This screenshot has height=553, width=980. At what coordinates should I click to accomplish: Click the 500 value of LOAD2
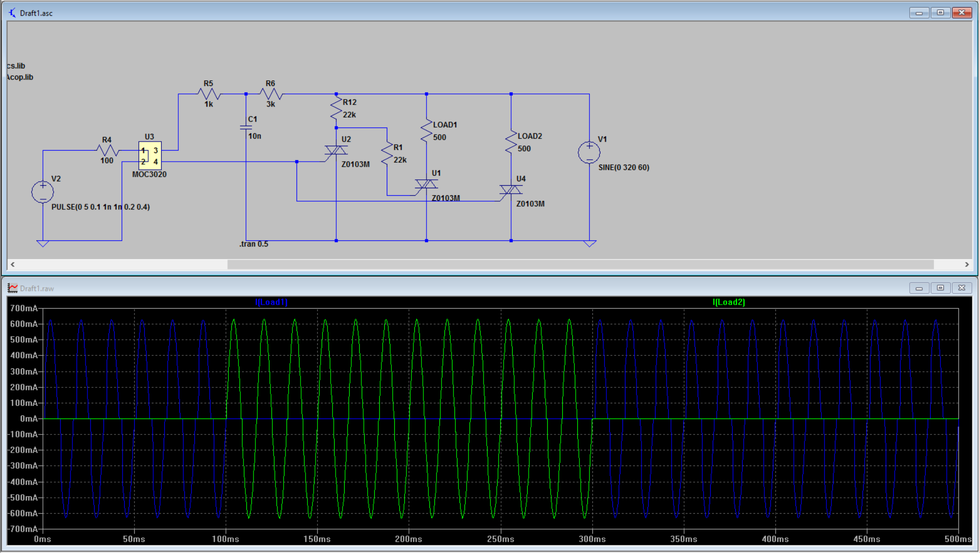pyautogui.click(x=524, y=149)
